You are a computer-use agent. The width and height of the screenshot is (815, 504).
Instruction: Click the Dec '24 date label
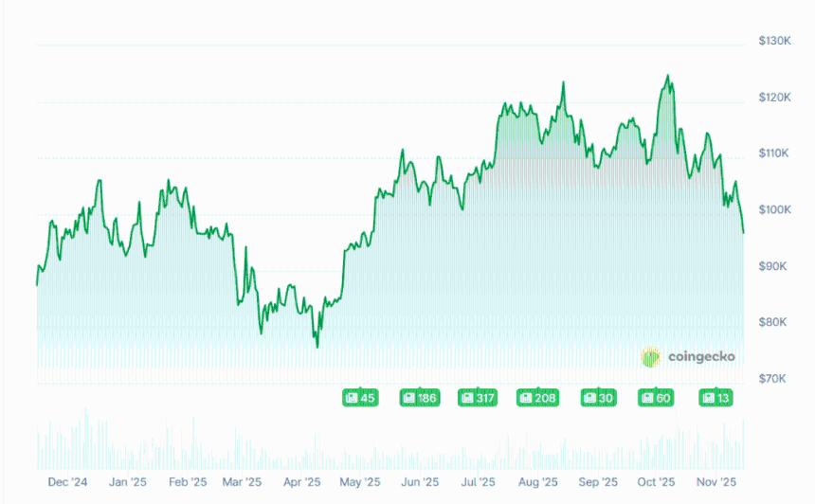tap(67, 482)
